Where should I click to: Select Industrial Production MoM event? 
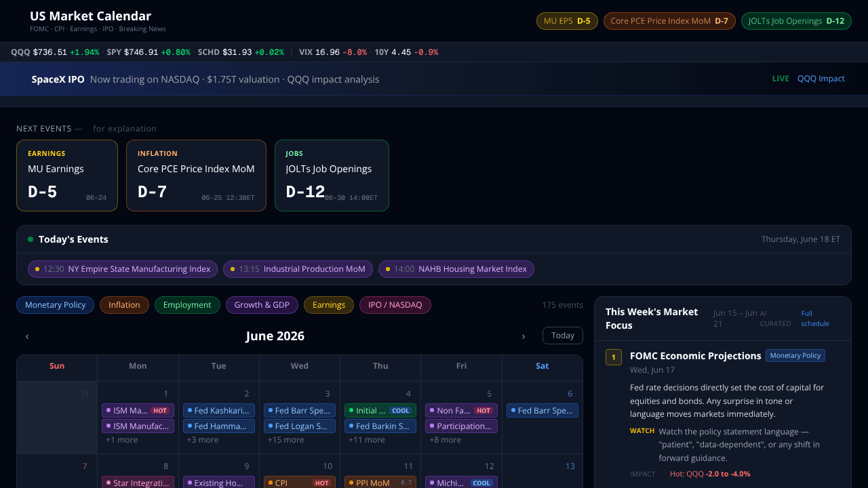pos(298,269)
